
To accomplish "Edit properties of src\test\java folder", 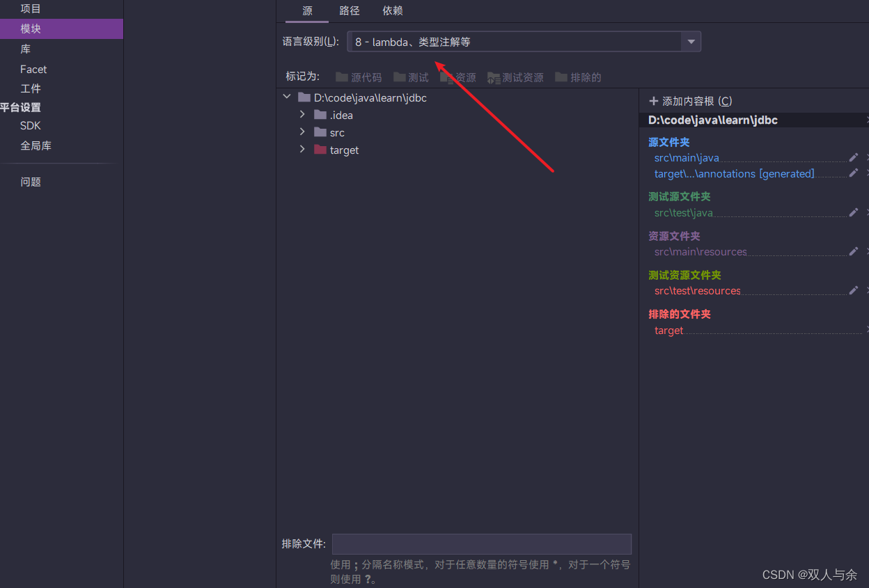I will tap(854, 212).
